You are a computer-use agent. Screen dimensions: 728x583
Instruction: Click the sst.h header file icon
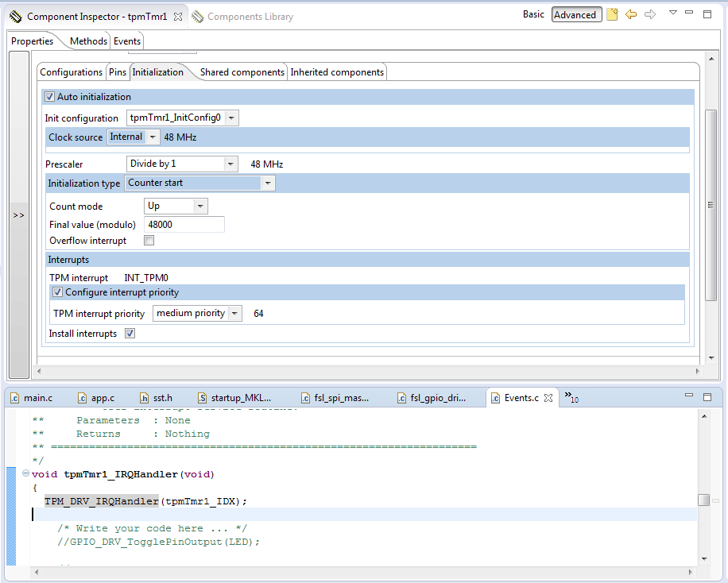(145, 398)
